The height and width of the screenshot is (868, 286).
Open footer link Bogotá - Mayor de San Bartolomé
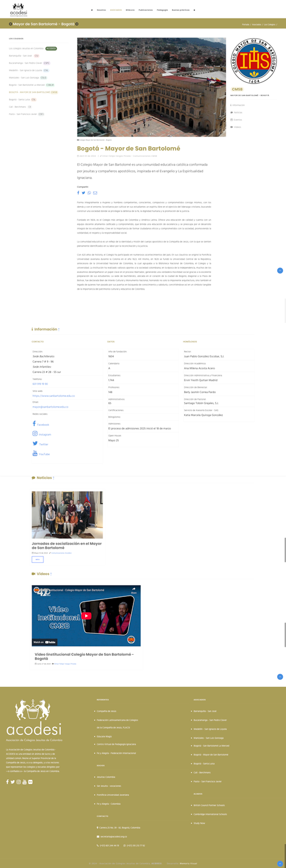click(x=211, y=754)
